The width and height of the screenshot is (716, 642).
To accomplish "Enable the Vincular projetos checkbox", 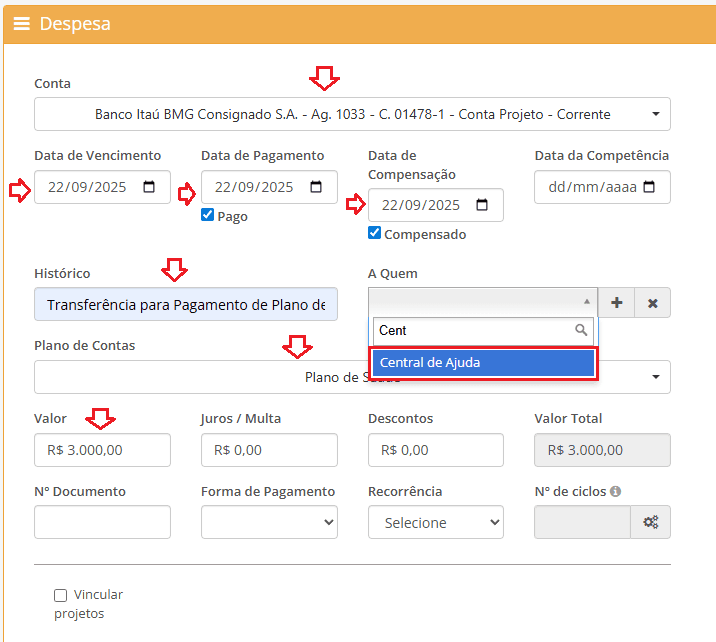I will pos(61,595).
